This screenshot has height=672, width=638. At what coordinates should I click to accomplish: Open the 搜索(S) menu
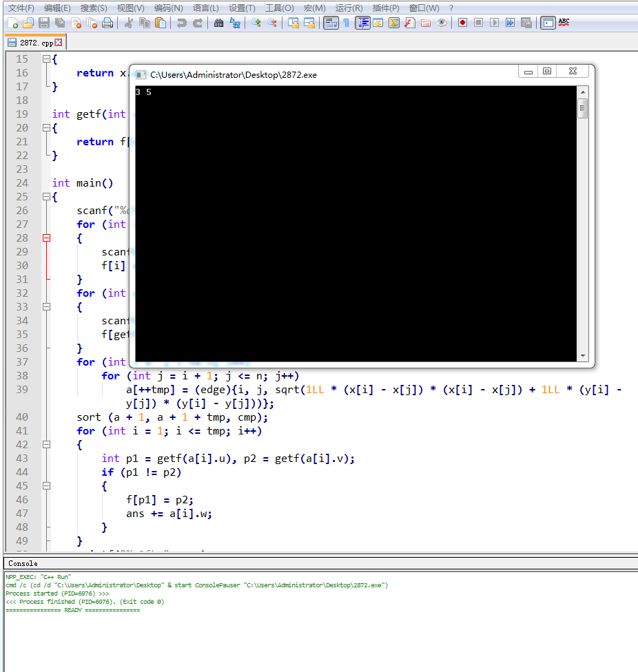pyautogui.click(x=94, y=8)
